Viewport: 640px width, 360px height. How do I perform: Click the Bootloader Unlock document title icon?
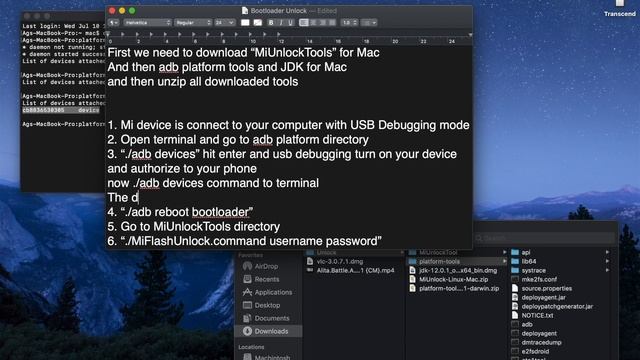click(245, 11)
